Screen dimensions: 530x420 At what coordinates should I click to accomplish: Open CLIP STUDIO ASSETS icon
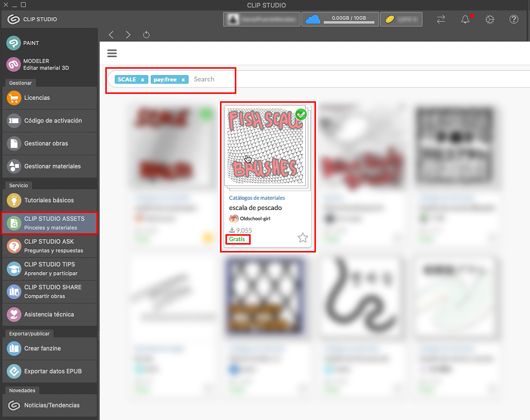(x=14, y=223)
